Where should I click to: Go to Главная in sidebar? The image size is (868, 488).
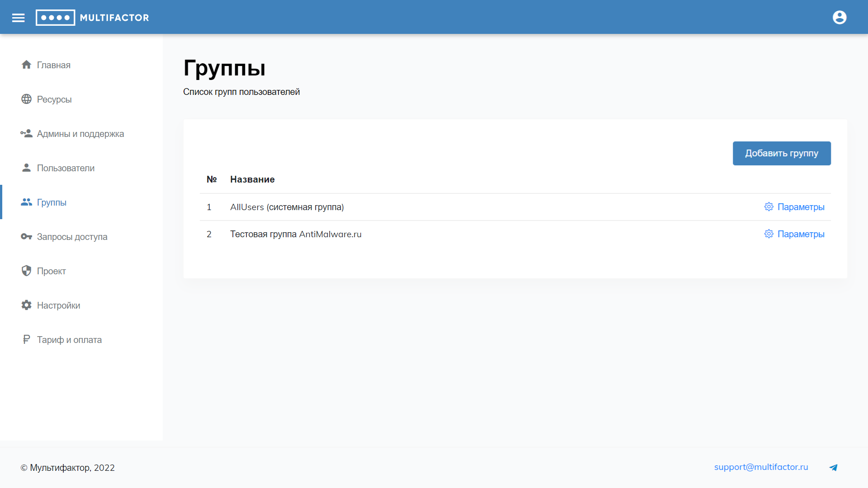pos(53,65)
